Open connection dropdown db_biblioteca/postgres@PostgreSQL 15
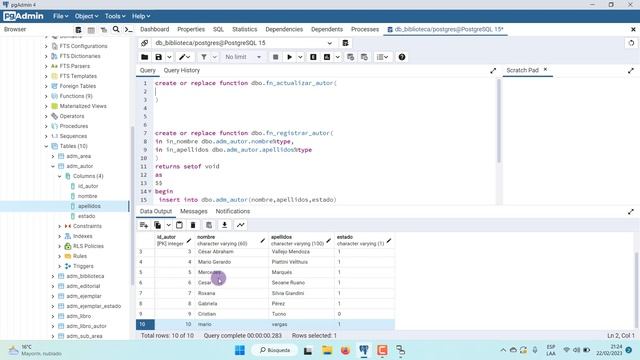 pyautogui.click(x=244, y=43)
